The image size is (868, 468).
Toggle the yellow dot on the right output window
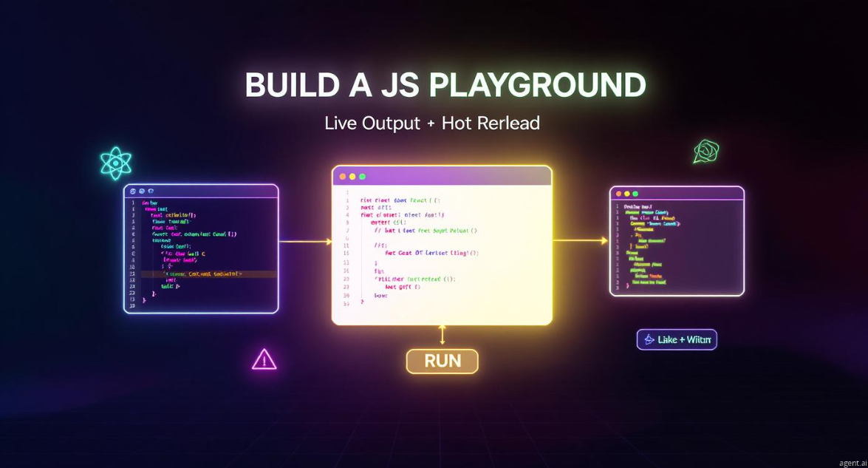tap(627, 194)
